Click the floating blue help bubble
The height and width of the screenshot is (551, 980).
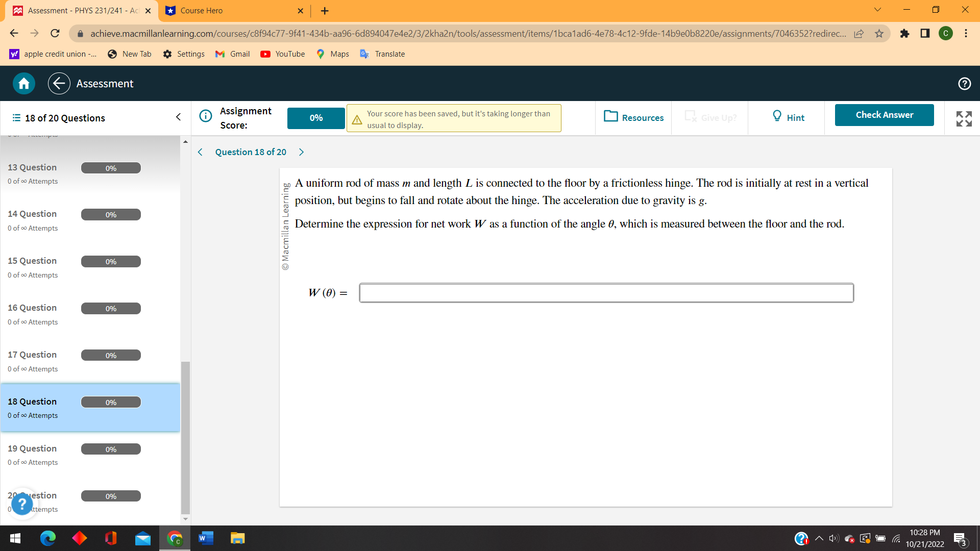point(22,504)
